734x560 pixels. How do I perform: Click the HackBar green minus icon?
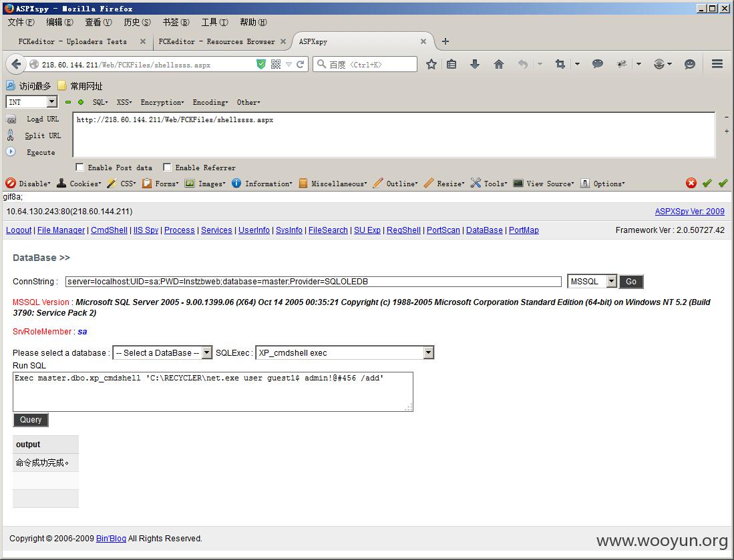coord(68,102)
